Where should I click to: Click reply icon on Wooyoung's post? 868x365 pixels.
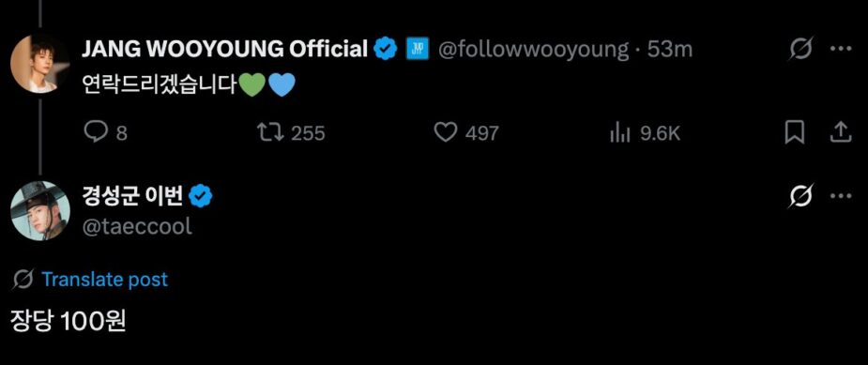click(x=95, y=132)
